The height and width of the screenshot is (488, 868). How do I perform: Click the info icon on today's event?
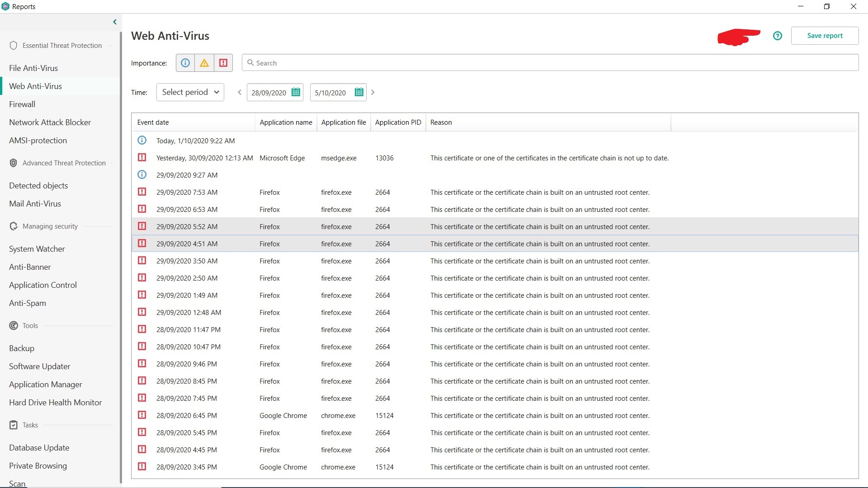[x=142, y=141]
